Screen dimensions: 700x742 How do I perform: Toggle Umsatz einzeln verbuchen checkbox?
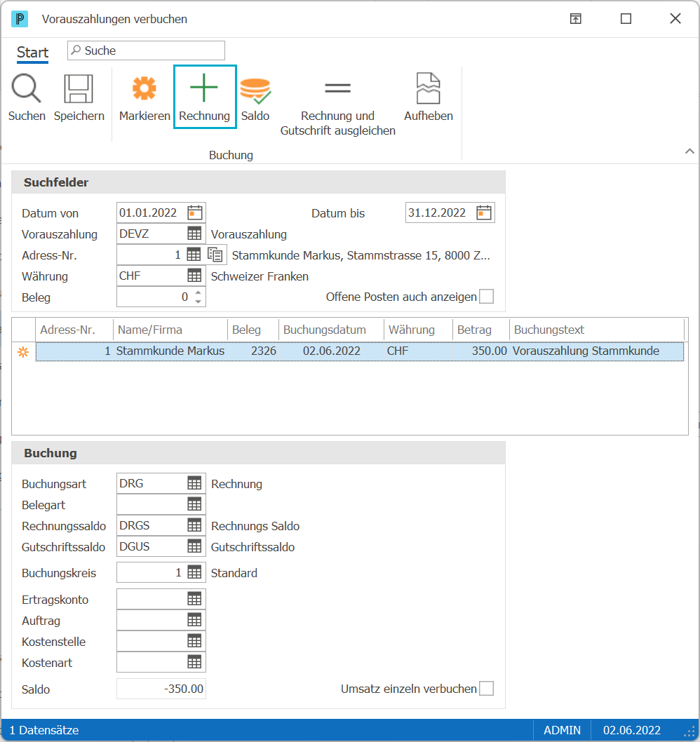(x=487, y=688)
